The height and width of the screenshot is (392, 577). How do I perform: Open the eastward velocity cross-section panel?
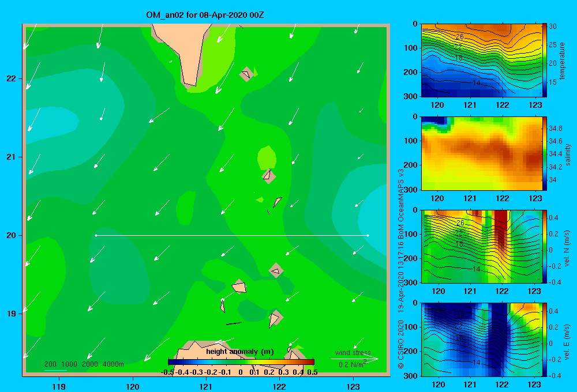tap(482, 340)
